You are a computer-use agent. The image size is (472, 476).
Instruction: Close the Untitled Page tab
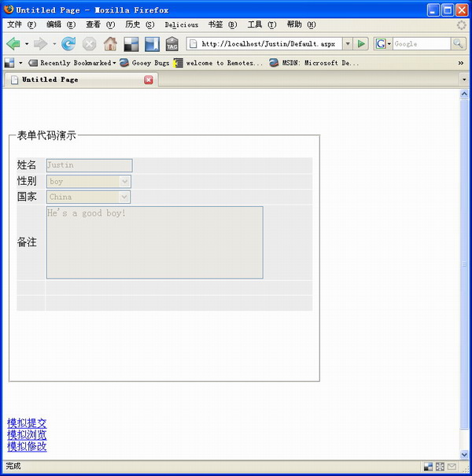pyautogui.click(x=149, y=79)
